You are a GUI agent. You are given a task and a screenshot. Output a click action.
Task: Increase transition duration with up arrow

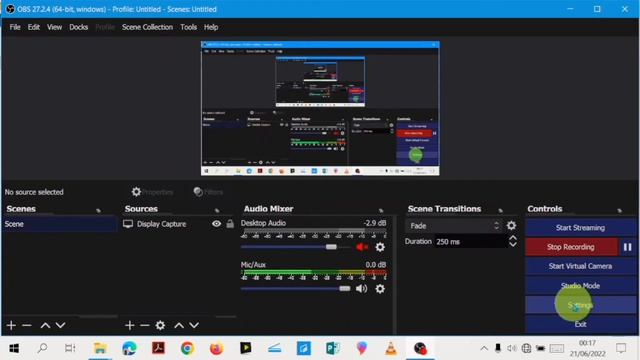click(x=513, y=238)
